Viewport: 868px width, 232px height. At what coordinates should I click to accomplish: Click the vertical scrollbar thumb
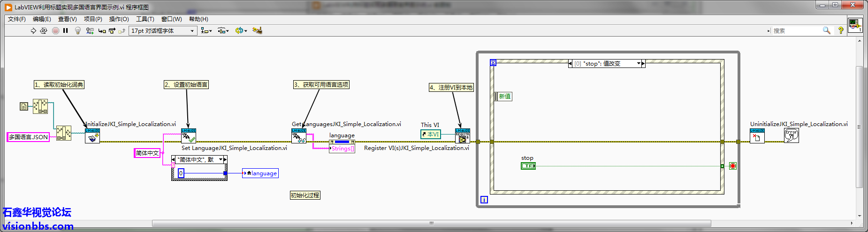coord(860,127)
